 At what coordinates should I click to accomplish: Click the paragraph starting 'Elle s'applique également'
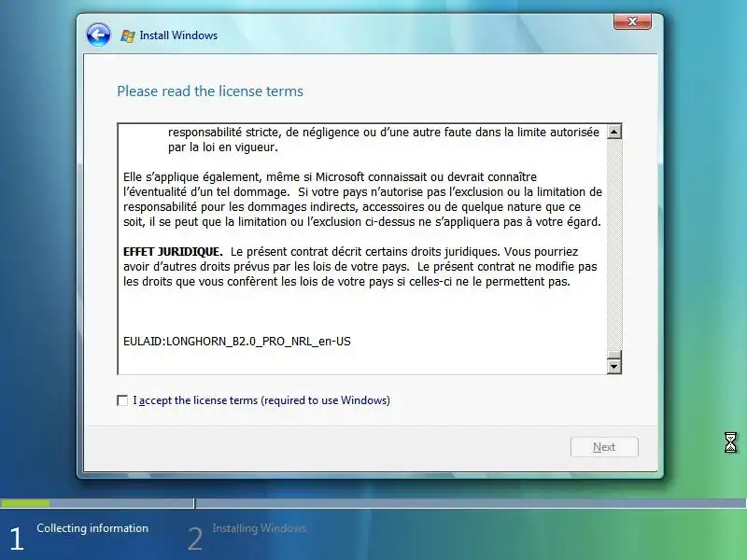[362, 200]
